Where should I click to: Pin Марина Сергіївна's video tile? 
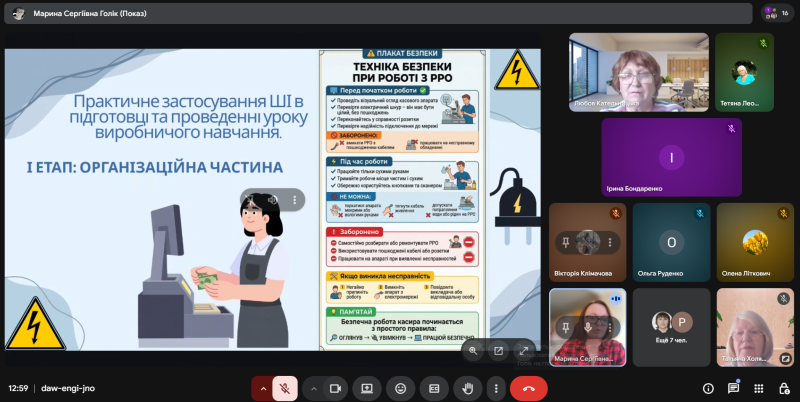565,328
